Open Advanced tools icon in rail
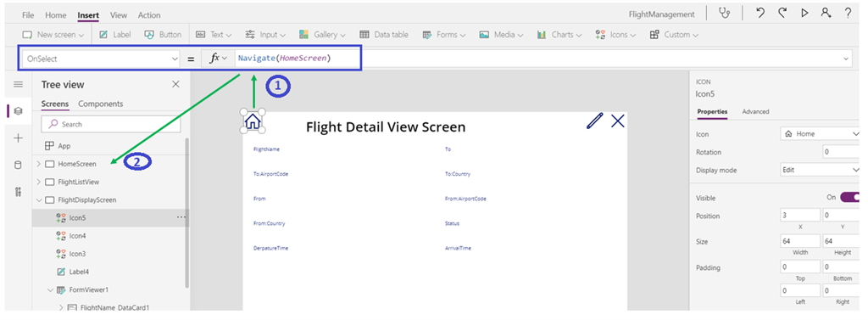This screenshot has height=320, width=868. [x=19, y=192]
